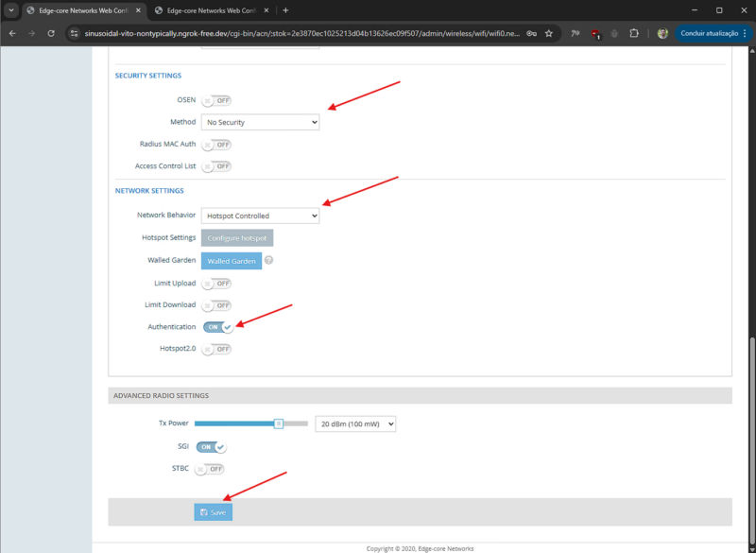Bookmark this page with the star
Image resolution: width=756 pixels, height=553 pixels.
click(549, 33)
